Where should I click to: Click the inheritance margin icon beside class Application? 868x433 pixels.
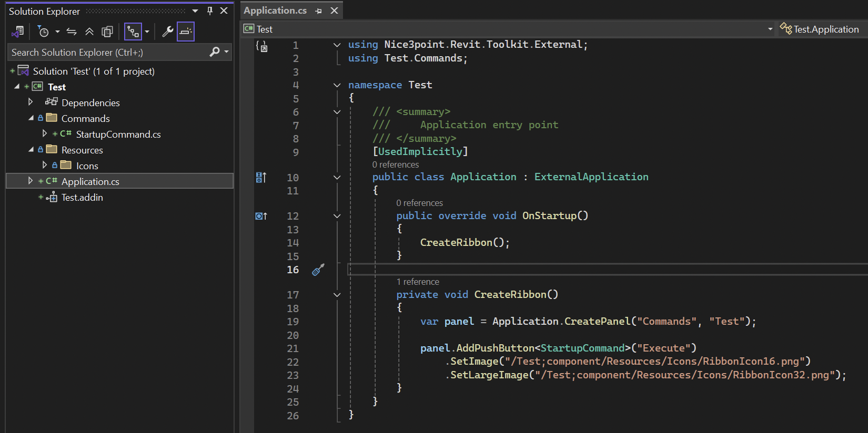tap(261, 178)
